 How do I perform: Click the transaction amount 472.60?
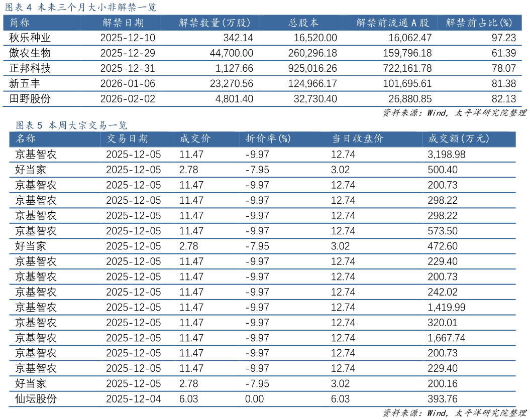coord(443,246)
